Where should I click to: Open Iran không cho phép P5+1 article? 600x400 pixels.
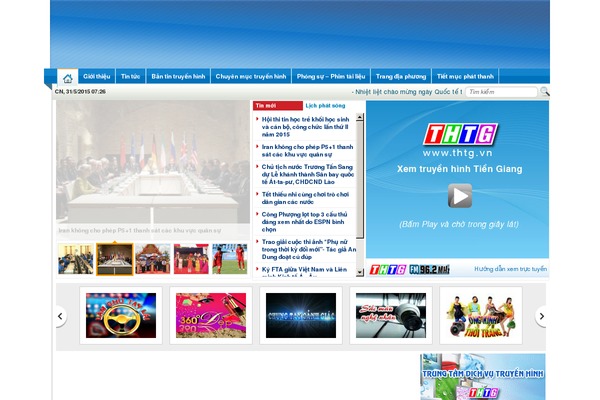tap(307, 151)
